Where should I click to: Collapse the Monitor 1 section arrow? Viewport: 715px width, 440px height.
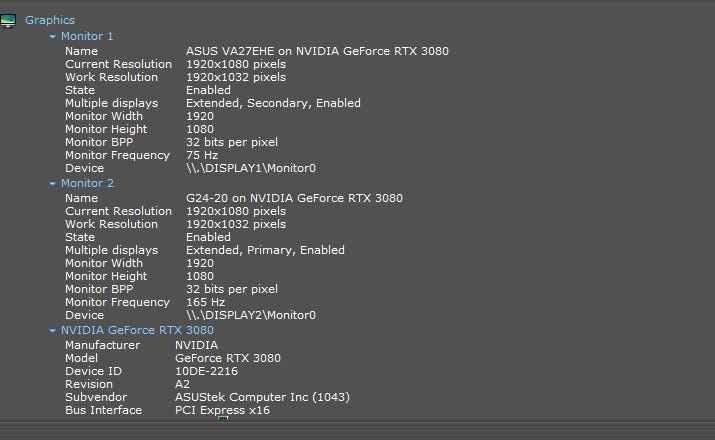tap(52, 36)
